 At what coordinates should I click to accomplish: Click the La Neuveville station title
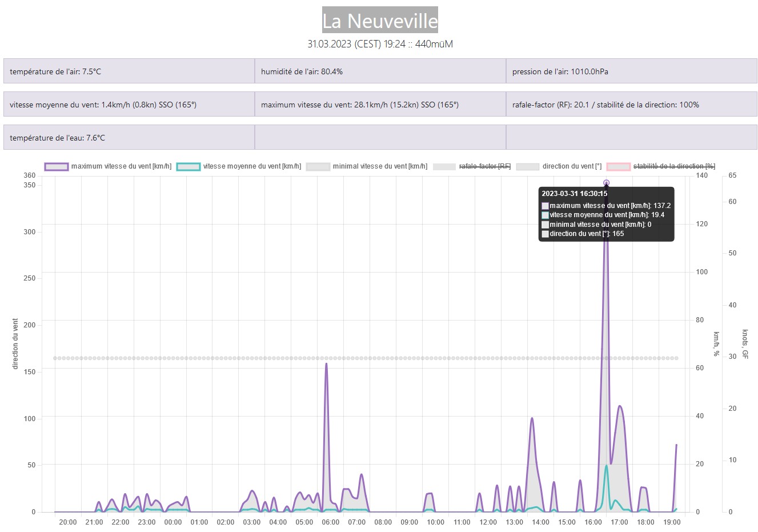pyautogui.click(x=380, y=21)
